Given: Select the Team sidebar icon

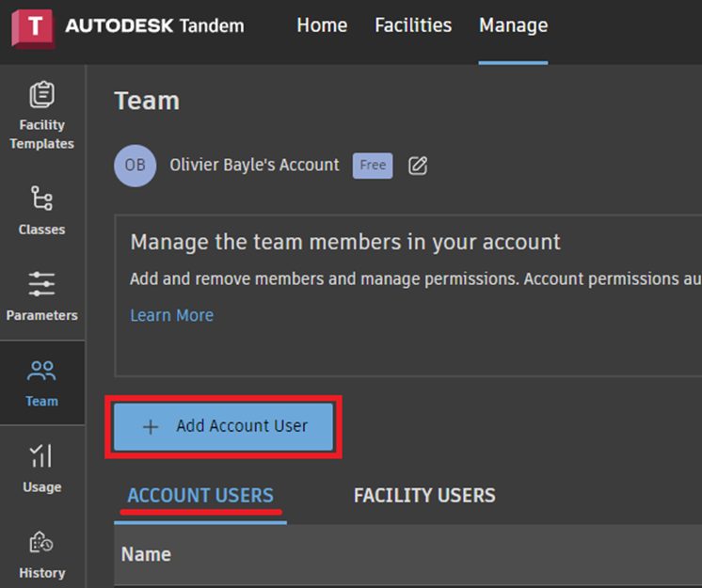Looking at the screenshot, I should point(41,382).
